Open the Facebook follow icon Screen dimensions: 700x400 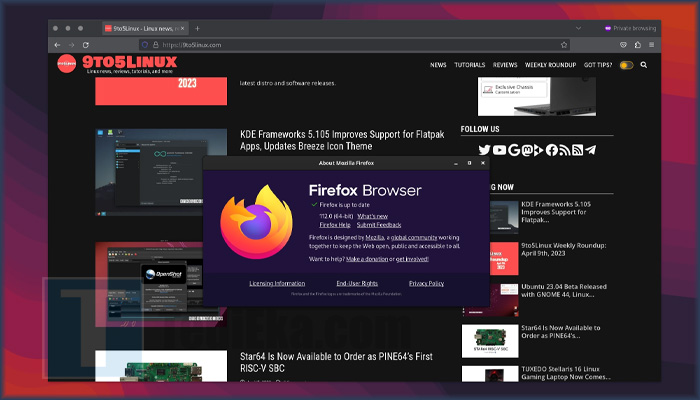552,150
